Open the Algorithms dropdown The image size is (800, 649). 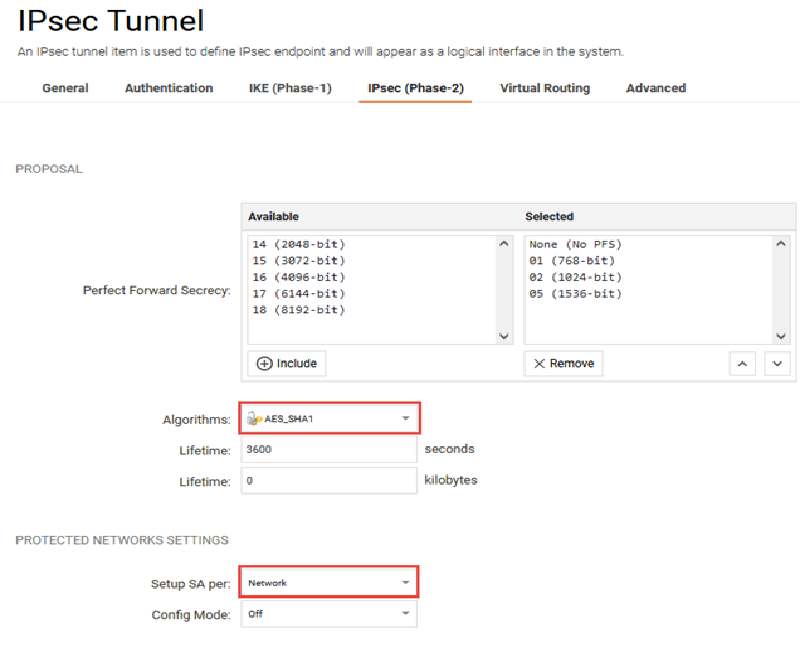(x=329, y=418)
